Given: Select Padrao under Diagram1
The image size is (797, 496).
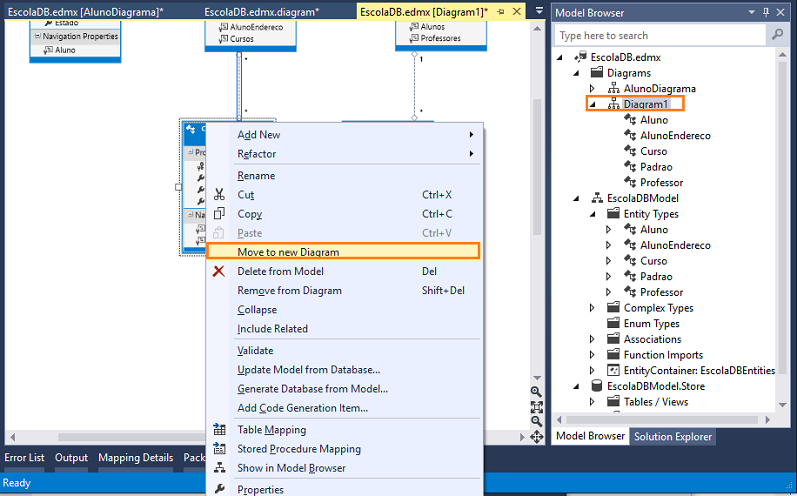Looking at the screenshot, I should tap(656, 167).
